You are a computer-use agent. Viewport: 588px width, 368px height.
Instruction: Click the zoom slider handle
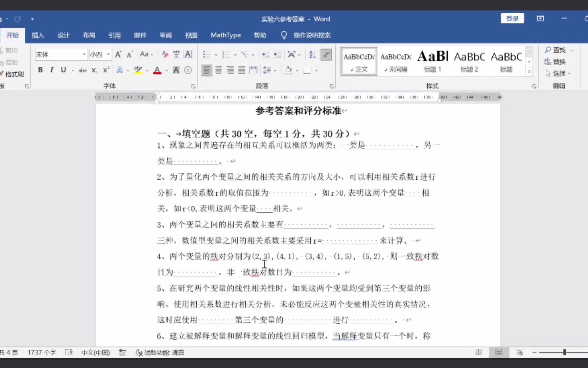(565, 352)
